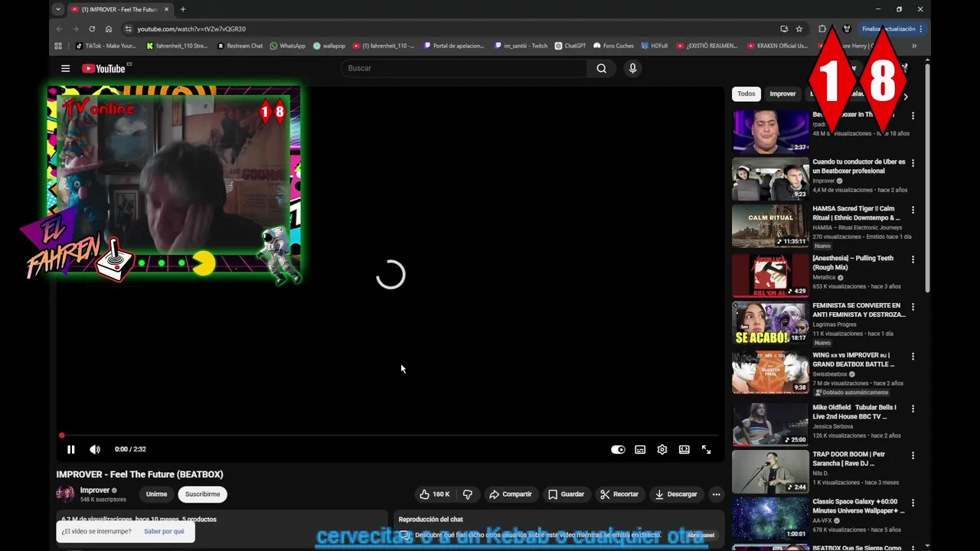This screenshot has height=551, width=980.
Task: Reload the page with browser refresh icon
Action: click(92, 29)
